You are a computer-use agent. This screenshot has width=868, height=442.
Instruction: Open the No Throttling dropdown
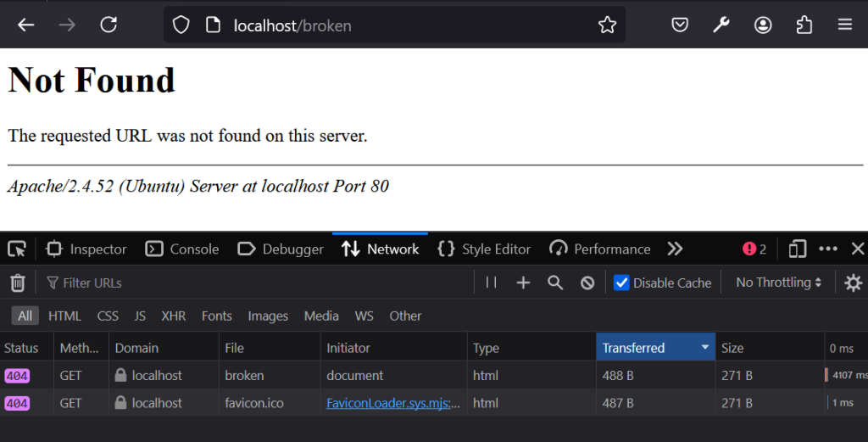(x=778, y=283)
